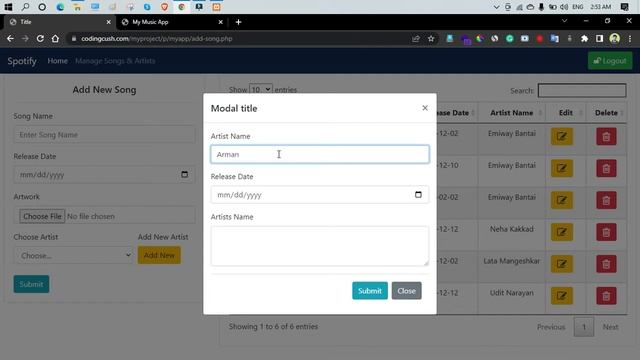Go back in browser history
The height and width of the screenshot is (360, 640).
coord(10,39)
